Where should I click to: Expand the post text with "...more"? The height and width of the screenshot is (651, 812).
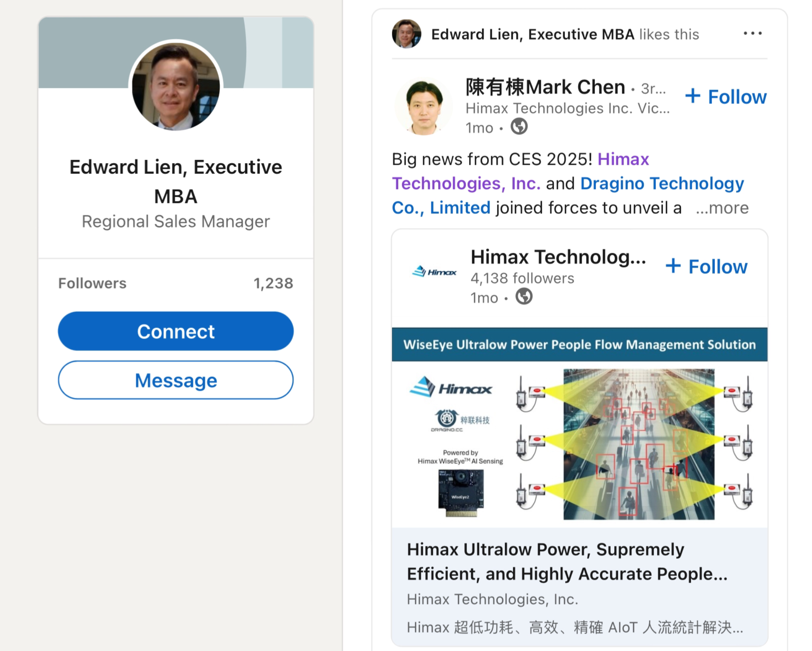click(722, 208)
